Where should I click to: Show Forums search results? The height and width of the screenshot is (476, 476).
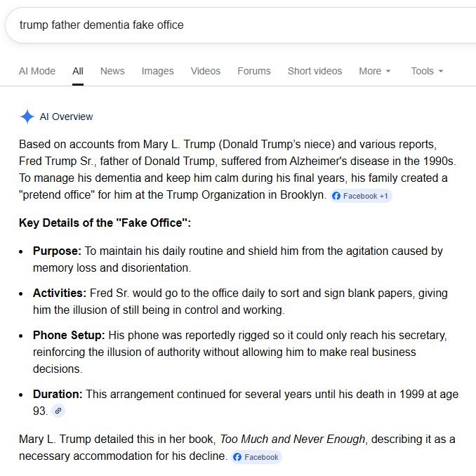coord(253,71)
